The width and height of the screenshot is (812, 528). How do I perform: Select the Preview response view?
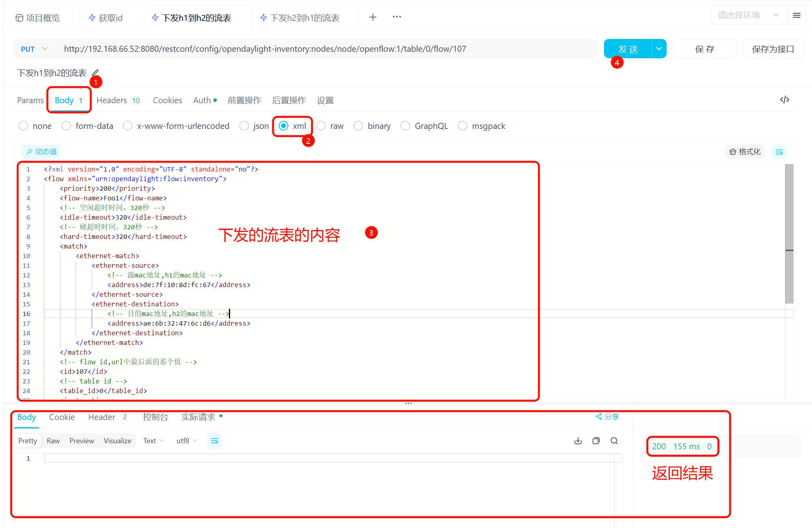pyautogui.click(x=82, y=441)
